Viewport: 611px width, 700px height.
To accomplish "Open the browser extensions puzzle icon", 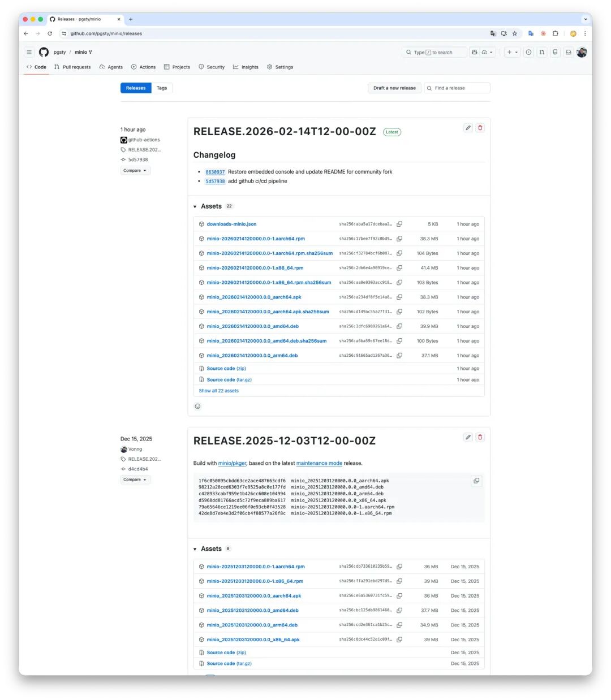I will click(555, 33).
